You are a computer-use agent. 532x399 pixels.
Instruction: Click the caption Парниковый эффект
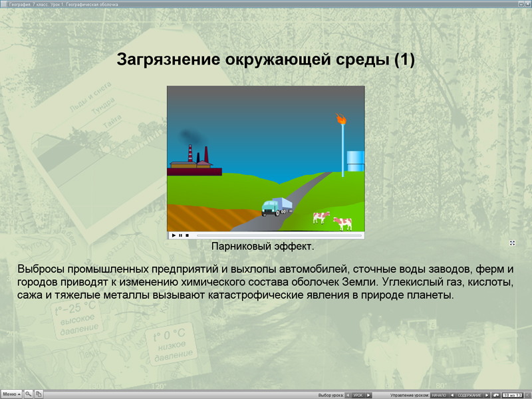pyautogui.click(x=265, y=244)
